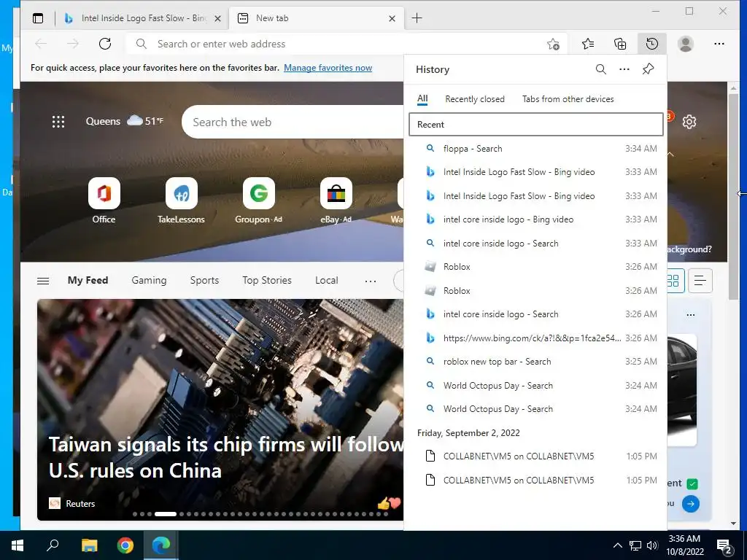
Task: Show hidden system tray icons
Action: (x=617, y=545)
